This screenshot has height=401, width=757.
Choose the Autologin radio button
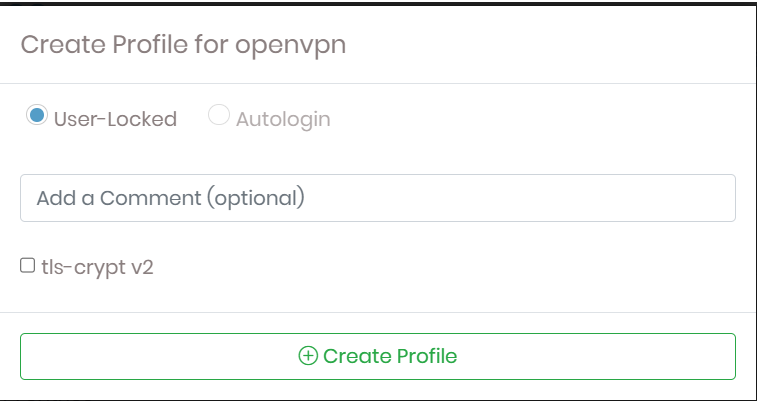click(218, 116)
